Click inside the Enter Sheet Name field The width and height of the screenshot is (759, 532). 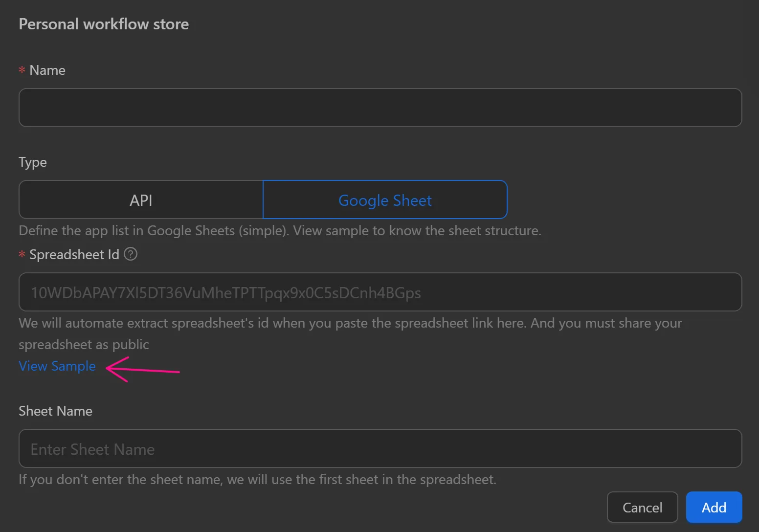[379, 448]
